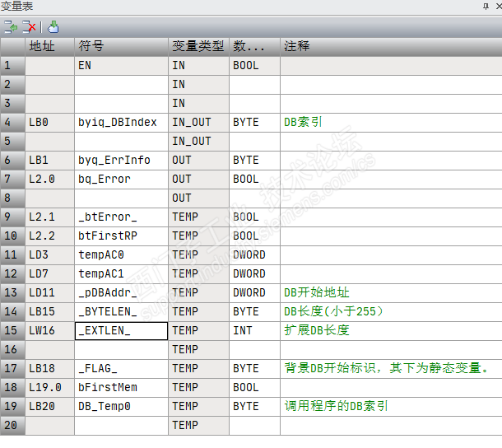
Task: Click the LB0 address cell
Action: pos(49,123)
